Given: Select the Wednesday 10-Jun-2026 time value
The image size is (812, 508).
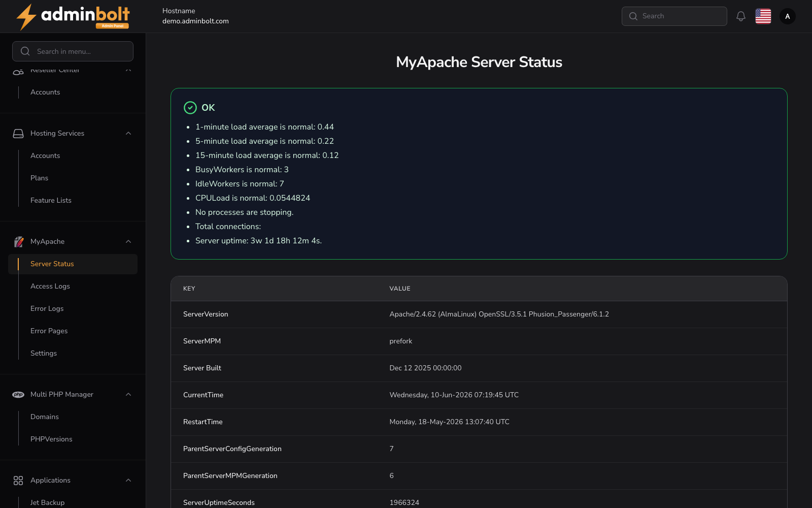Looking at the screenshot, I should [454, 395].
